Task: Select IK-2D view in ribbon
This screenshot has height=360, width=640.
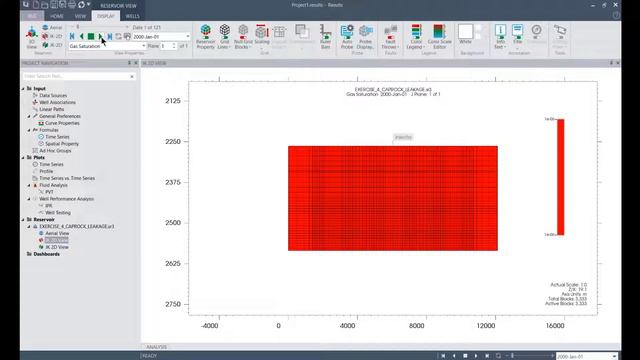Action: [52, 36]
